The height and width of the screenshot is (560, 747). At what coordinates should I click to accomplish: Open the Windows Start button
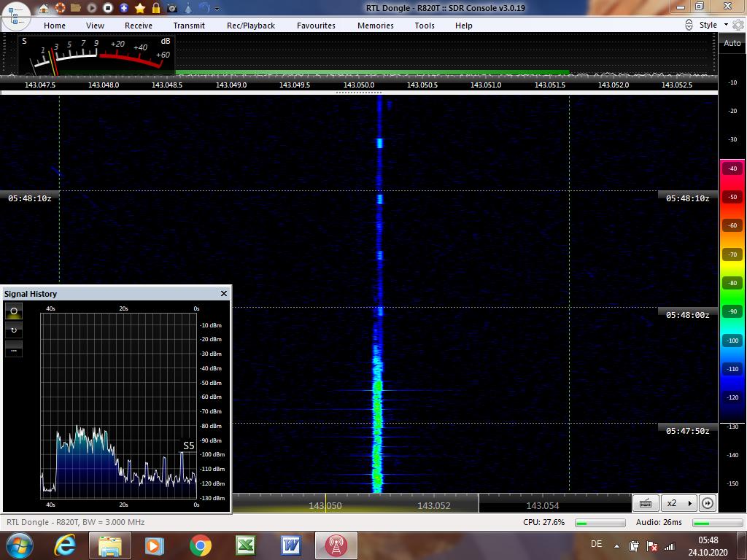pos(19,545)
